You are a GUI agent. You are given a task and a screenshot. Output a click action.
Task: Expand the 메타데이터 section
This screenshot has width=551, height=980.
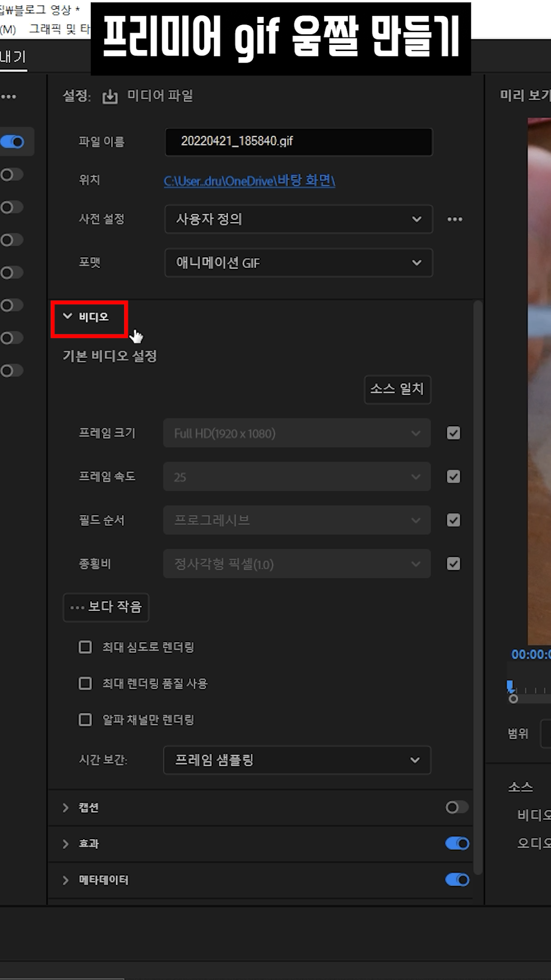click(x=65, y=880)
